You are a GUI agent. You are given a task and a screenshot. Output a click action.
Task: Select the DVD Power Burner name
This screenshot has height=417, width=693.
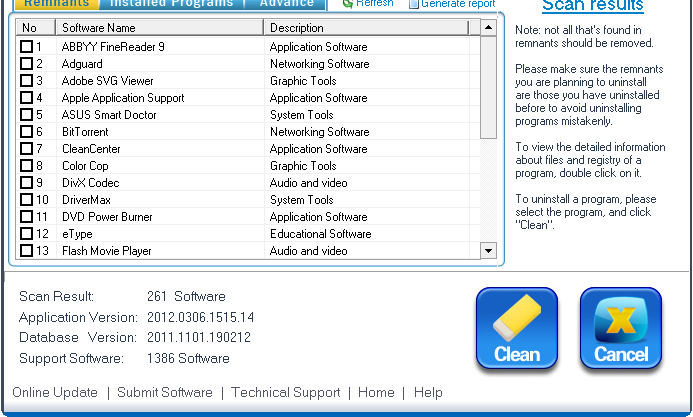coord(107,217)
